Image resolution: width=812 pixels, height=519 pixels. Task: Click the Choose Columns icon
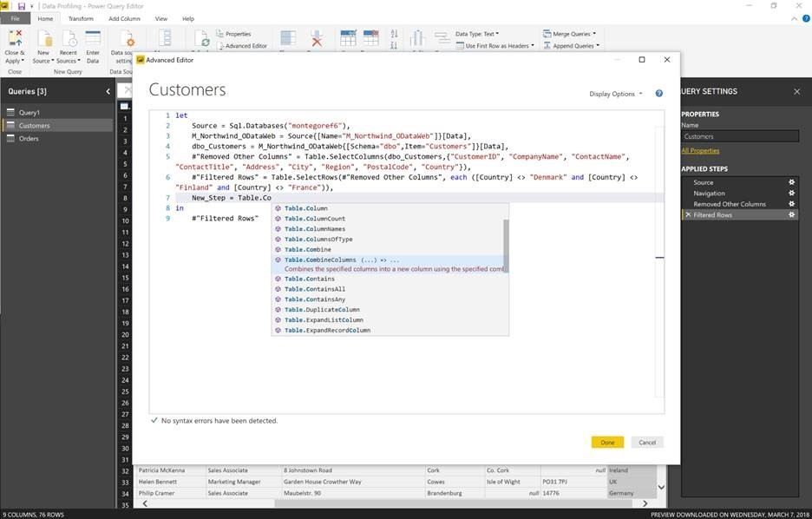point(288,38)
